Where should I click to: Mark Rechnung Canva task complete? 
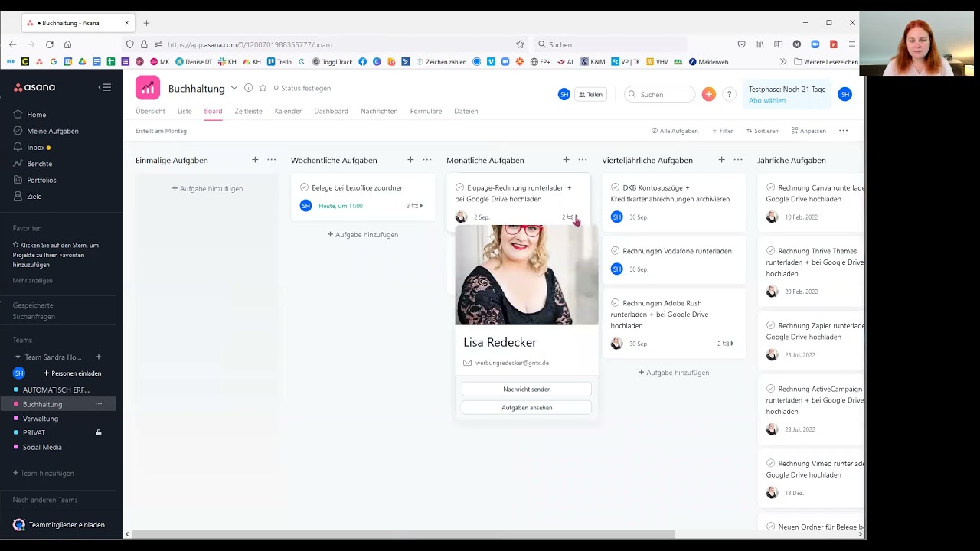click(770, 187)
